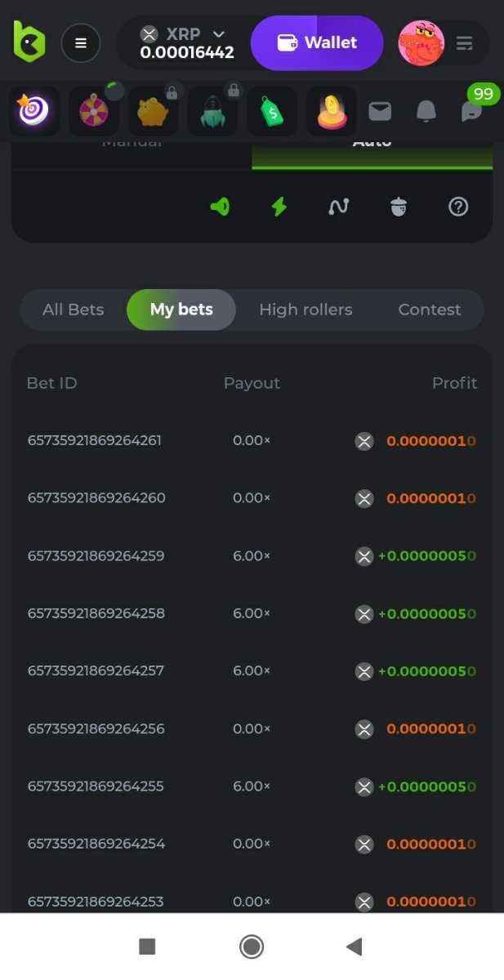Open the help question mark icon
Screen dimensions: 504x980
coord(458,207)
